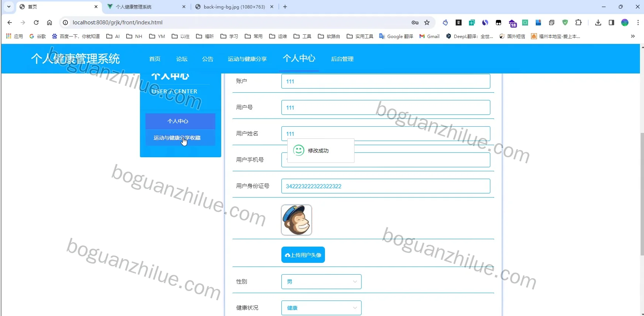Screen dimensions: 644x316
Task: Click the address bar URL field
Action: 236,23
